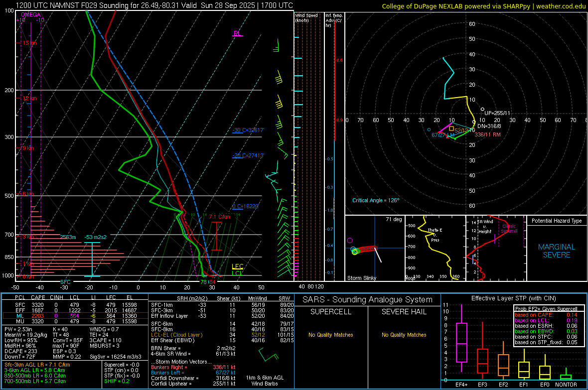Select the 'MARGINAL SEVERE' hazard text

[557, 251]
